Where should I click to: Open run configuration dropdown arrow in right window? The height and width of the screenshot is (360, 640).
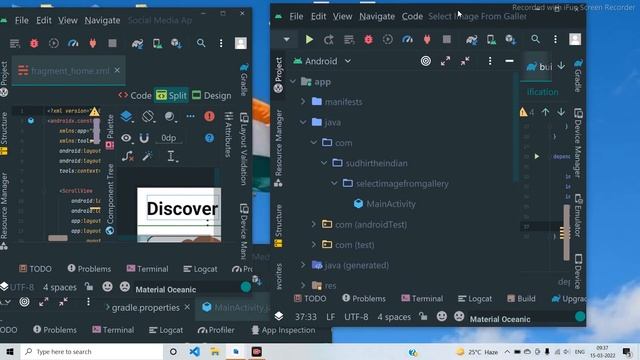coord(287,40)
